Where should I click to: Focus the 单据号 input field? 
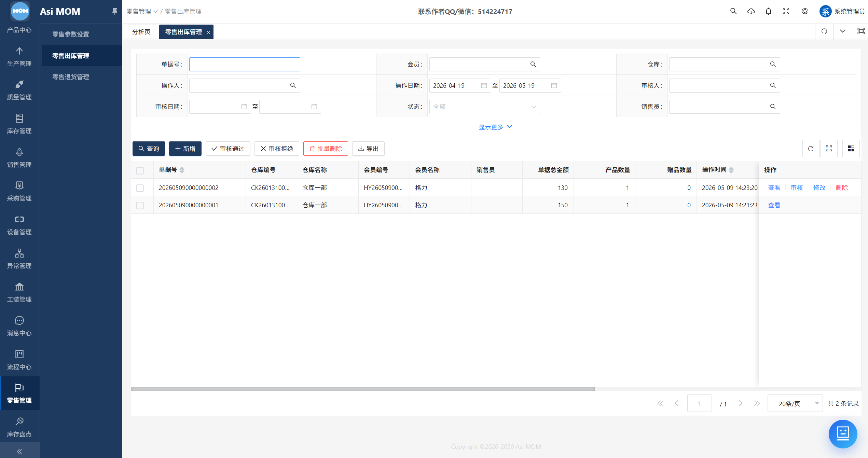tap(245, 64)
